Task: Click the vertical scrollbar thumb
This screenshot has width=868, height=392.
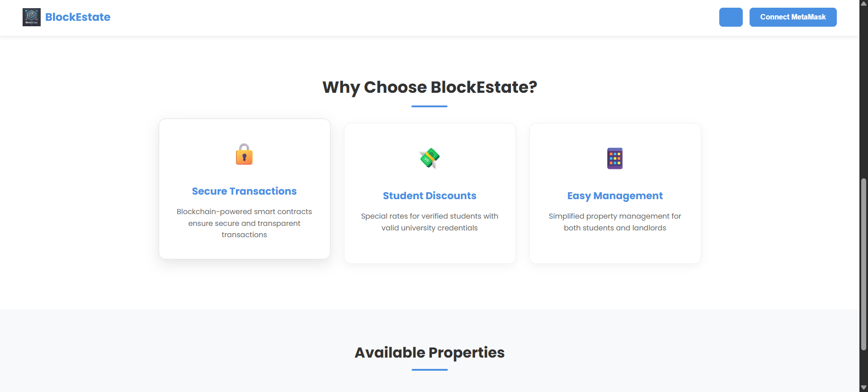Action: point(863,264)
